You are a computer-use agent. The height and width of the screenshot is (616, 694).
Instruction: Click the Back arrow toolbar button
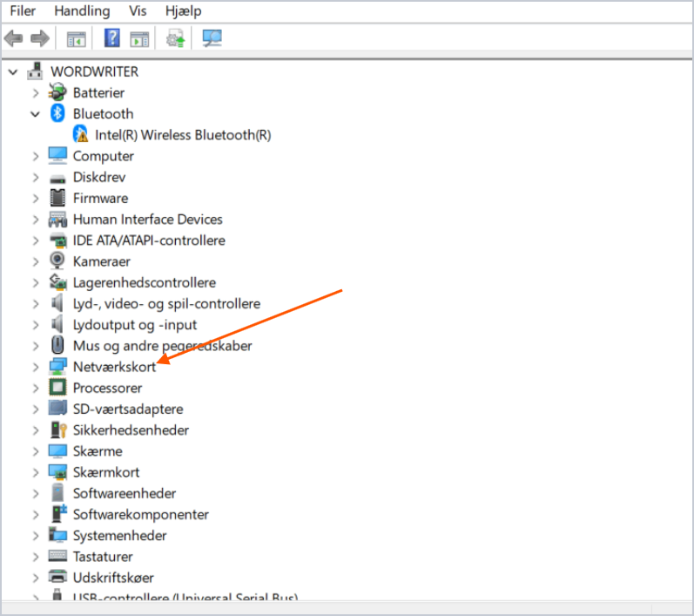(x=13, y=38)
